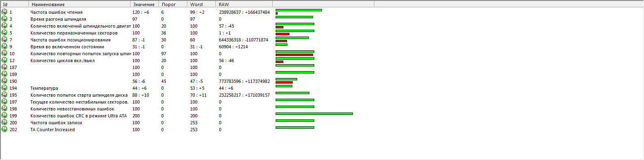644x160 pixels.
Task: Sort by the RAW column header
Action: pyautogui.click(x=244, y=4)
